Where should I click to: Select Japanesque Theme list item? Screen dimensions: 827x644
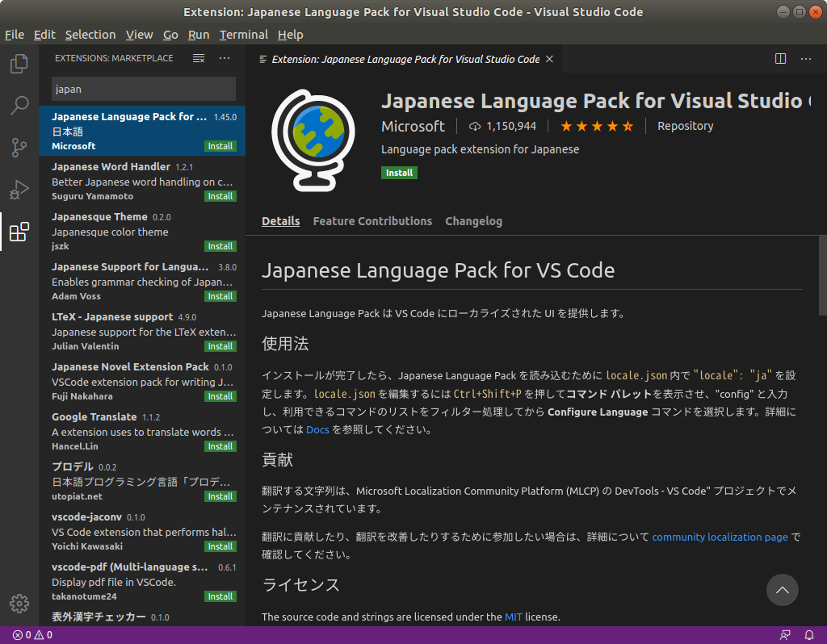coord(142,231)
